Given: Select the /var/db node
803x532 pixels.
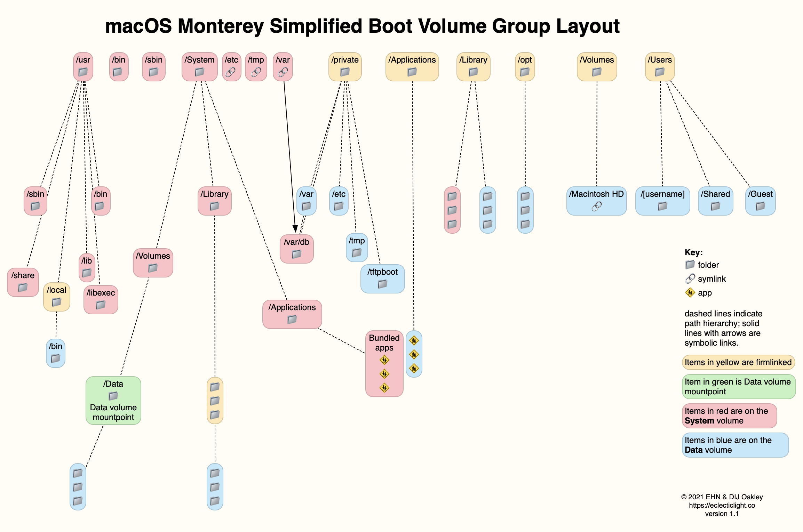Looking at the screenshot, I should [x=296, y=249].
